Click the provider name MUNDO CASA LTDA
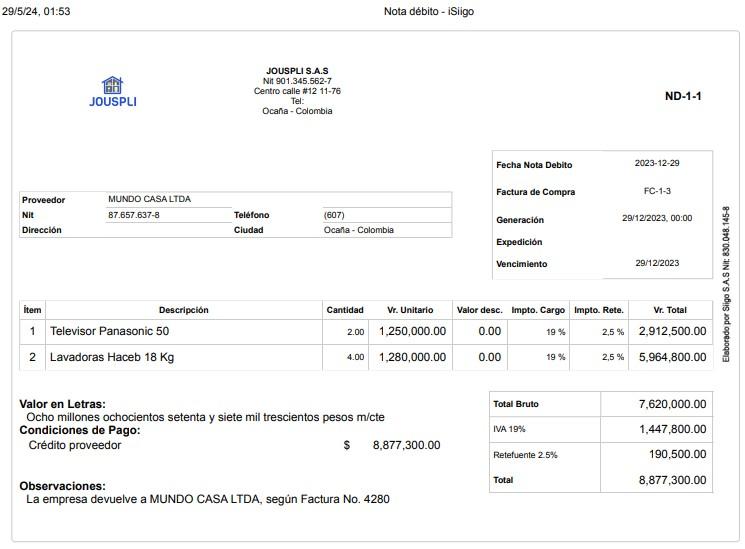The height and width of the screenshot is (549, 745). tap(149, 199)
